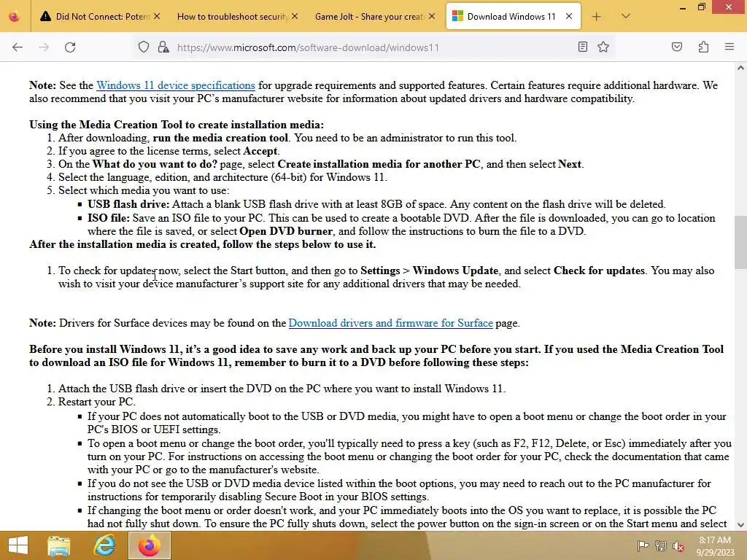The image size is (747, 560).
Task: Click the forward navigation arrow
Action: [44, 47]
